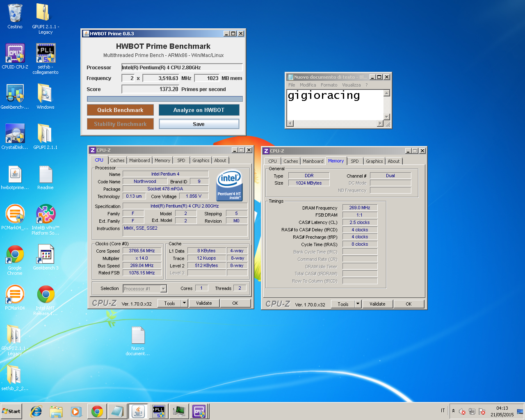Select the Geekbench-... installer desktop icon

pyautogui.click(x=15, y=96)
